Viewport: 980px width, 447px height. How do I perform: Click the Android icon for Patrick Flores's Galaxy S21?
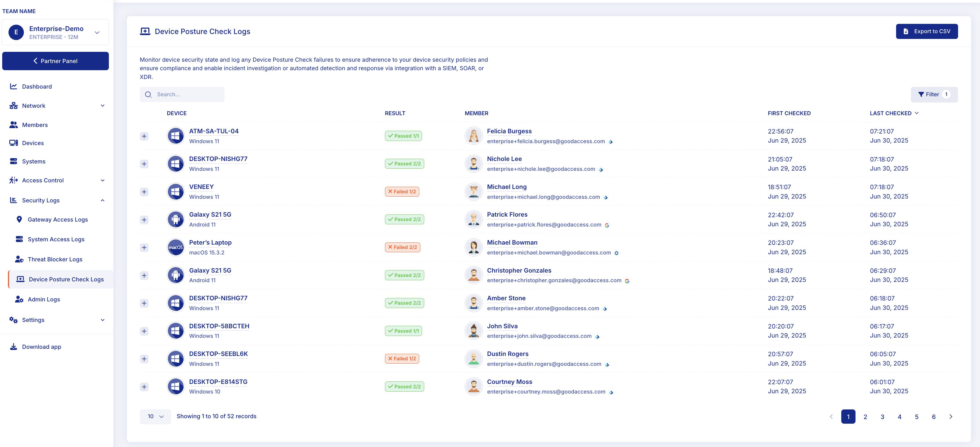(x=175, y=219)
